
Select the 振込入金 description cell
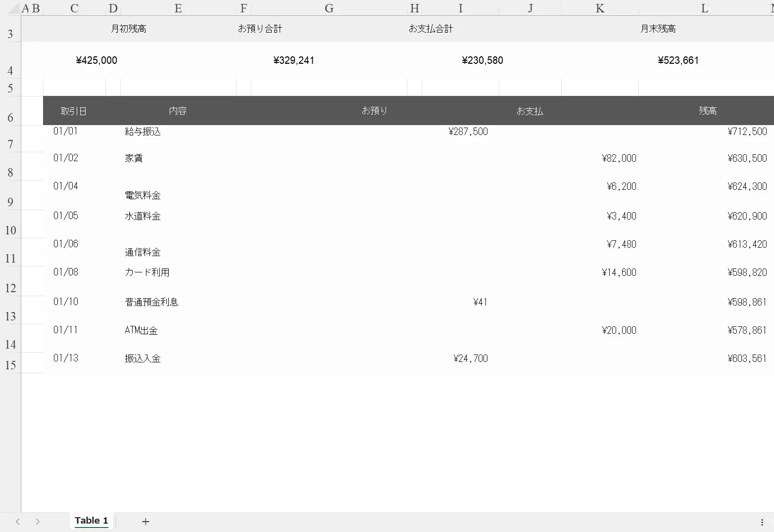[x=143, y=358]
